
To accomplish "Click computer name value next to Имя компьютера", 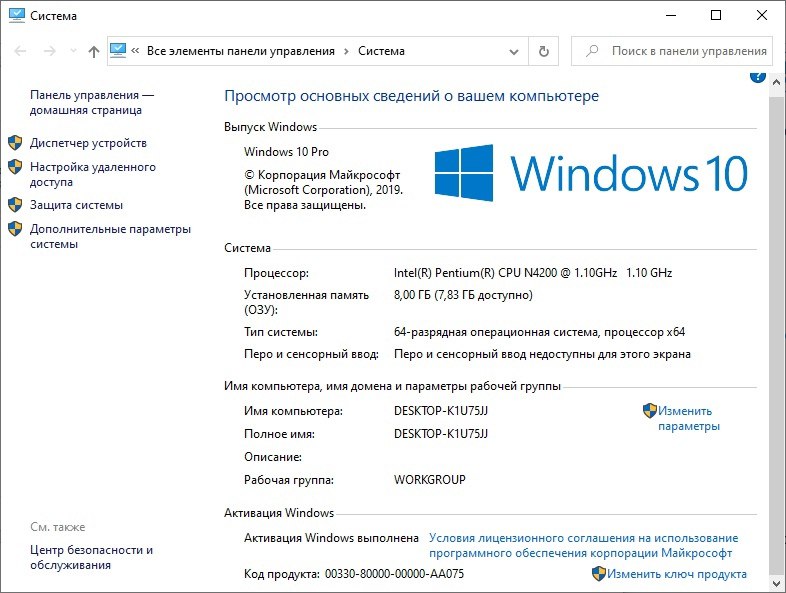I will 441,411.
